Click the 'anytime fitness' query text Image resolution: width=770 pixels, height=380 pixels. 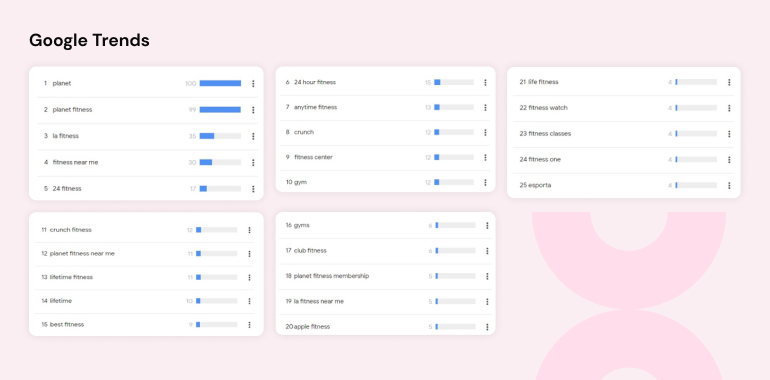[x=316, y=108]
